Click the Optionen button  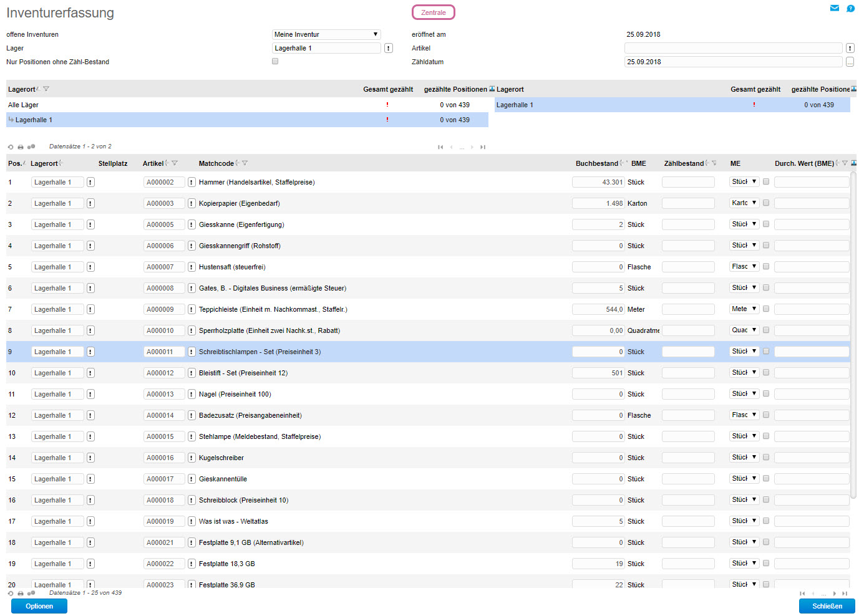pos(39,606)
